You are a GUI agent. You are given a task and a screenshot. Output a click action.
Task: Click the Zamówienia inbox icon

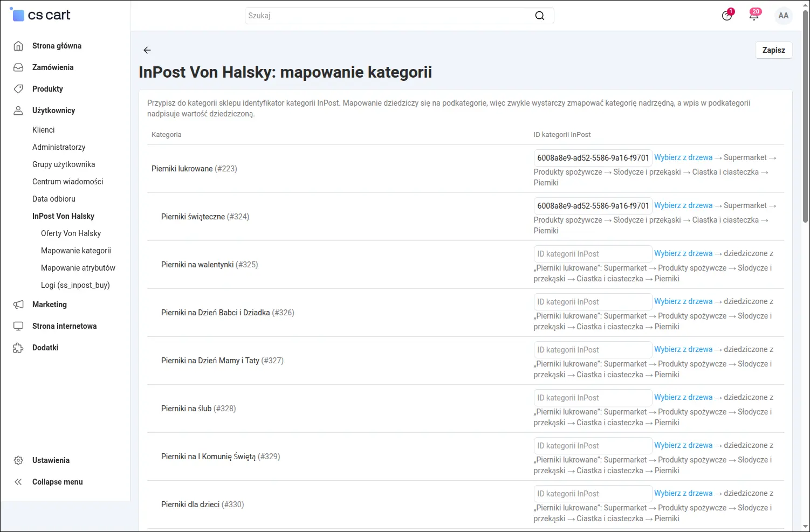(18, 67)
